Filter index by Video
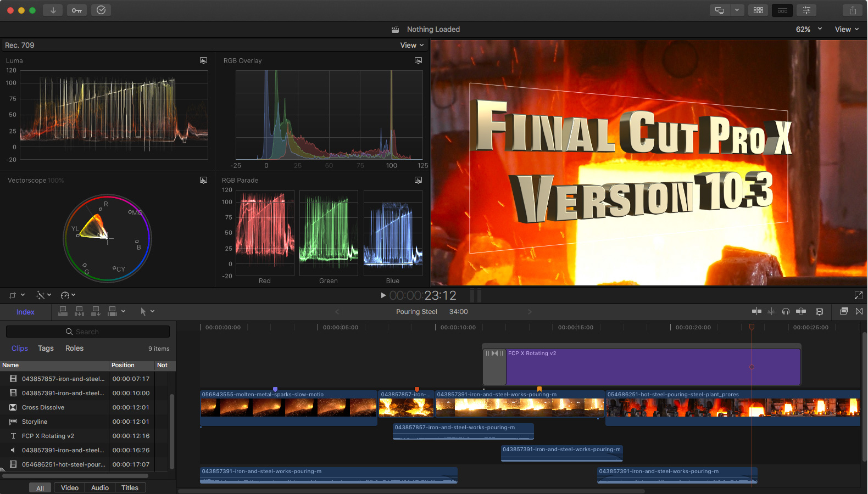868x494 pixels. [70, 487]
